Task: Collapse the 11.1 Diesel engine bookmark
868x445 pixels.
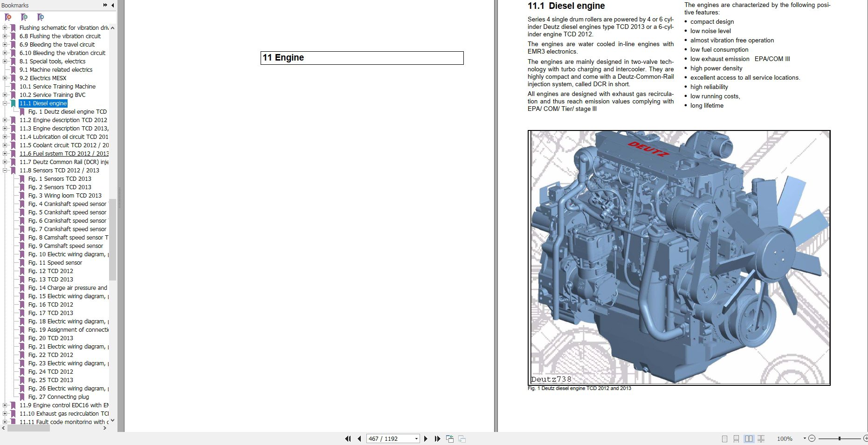Action: point(5,103)
